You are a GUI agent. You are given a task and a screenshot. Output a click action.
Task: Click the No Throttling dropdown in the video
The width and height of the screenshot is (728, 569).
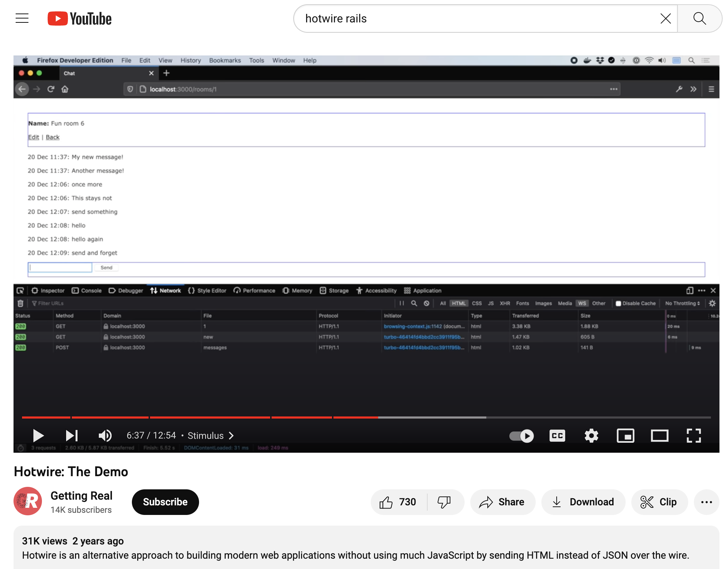[682, 303]
